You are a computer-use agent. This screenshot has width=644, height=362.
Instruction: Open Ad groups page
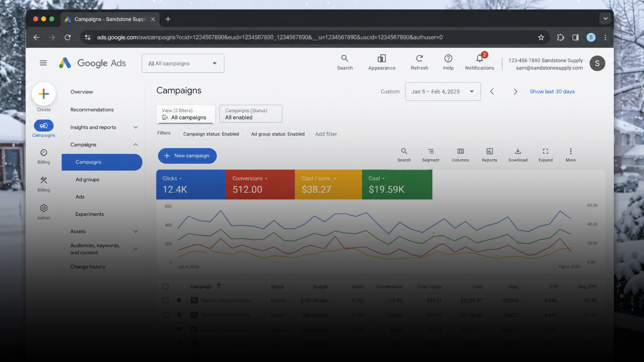[87, 180]
